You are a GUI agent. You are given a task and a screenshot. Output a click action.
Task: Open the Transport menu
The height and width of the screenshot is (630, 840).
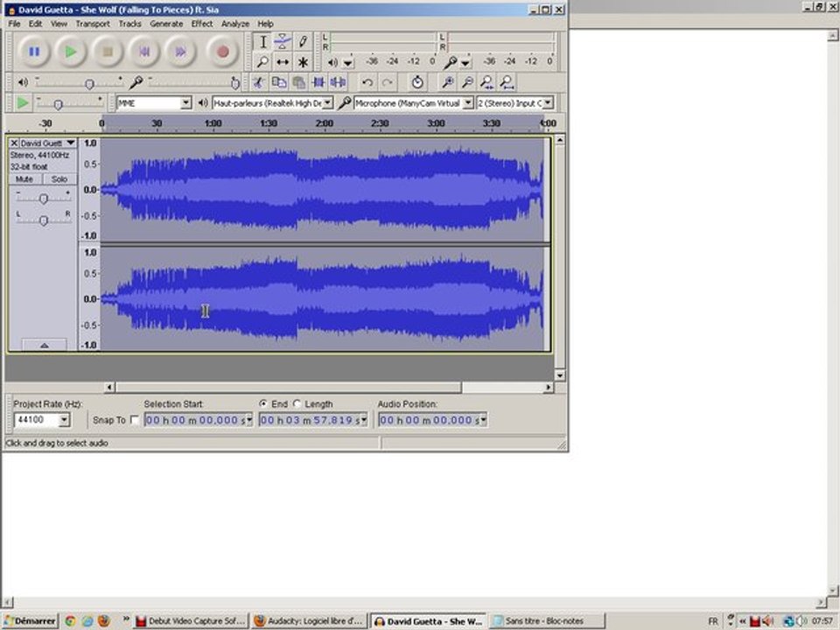pos(93,24)
